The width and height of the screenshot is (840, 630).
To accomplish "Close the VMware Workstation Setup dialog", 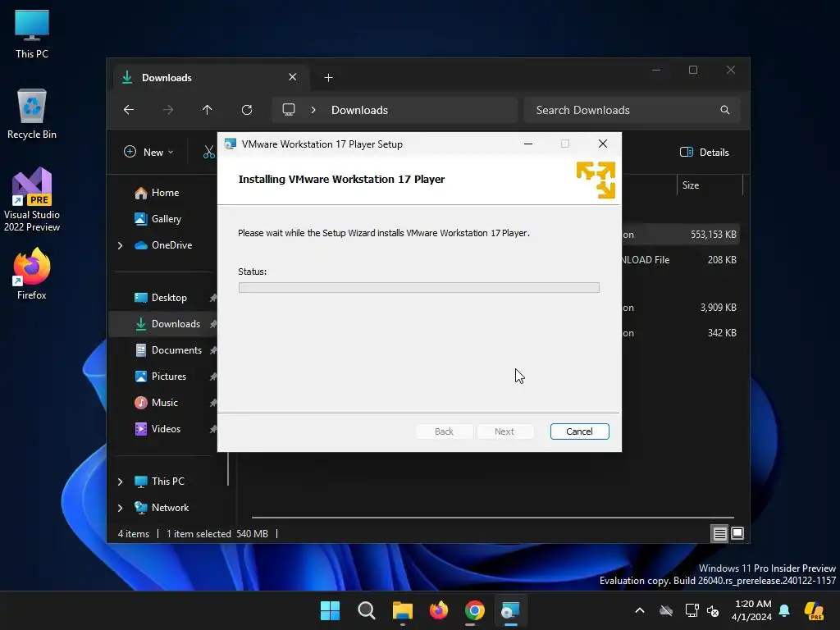I will 603,144.
